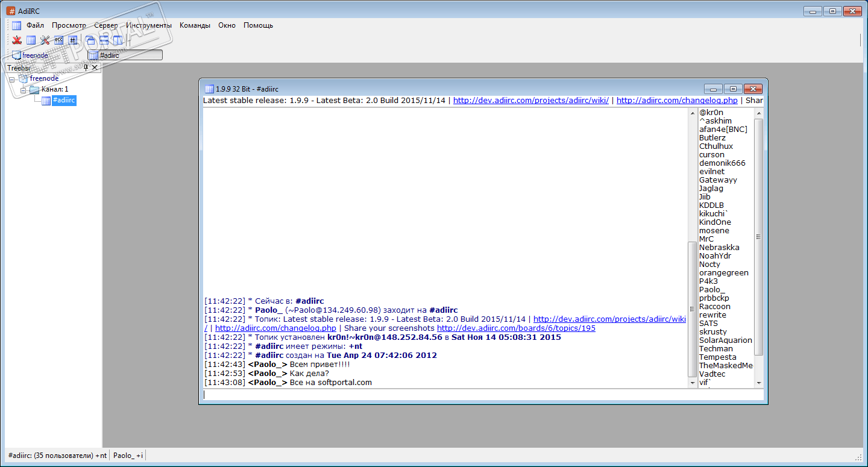868x467 pixels.
Task: Click the AdiIRC app icon in title bar
Action: [x=11, y=11]
